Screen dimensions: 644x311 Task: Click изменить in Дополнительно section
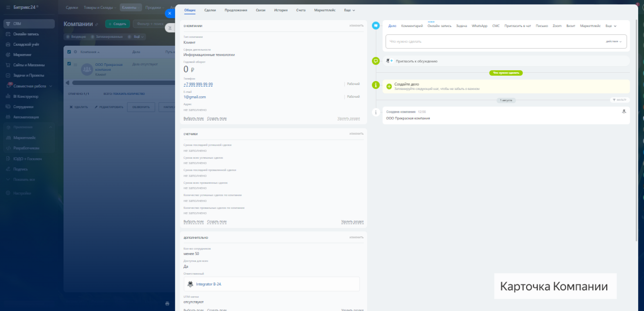point(356,237)
